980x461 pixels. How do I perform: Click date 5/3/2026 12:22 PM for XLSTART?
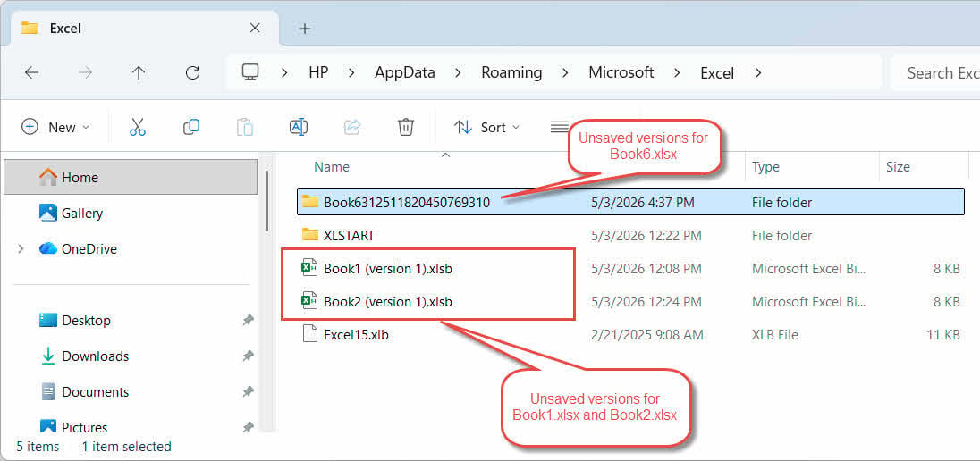[x=646, y=236]
